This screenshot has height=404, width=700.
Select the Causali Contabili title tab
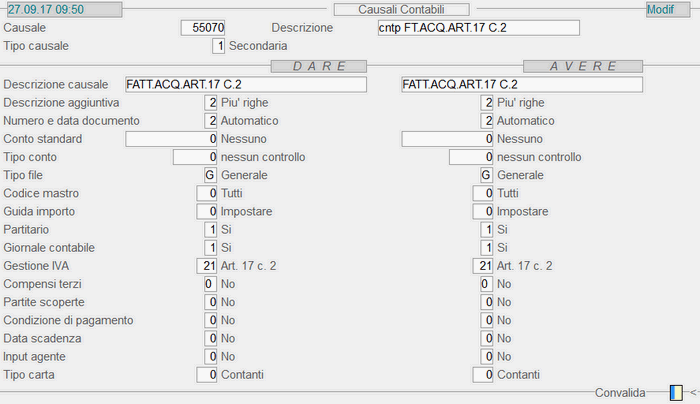(x=401, y=9)
